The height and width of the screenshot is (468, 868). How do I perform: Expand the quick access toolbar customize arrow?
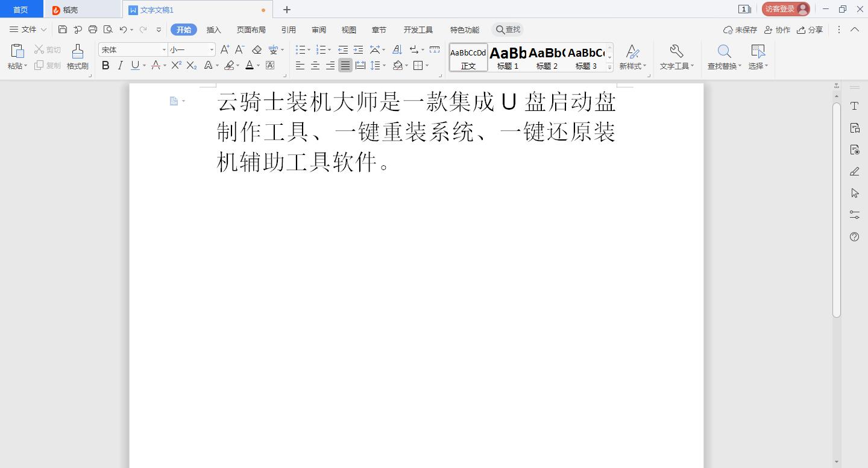click(x=159, y=30)
